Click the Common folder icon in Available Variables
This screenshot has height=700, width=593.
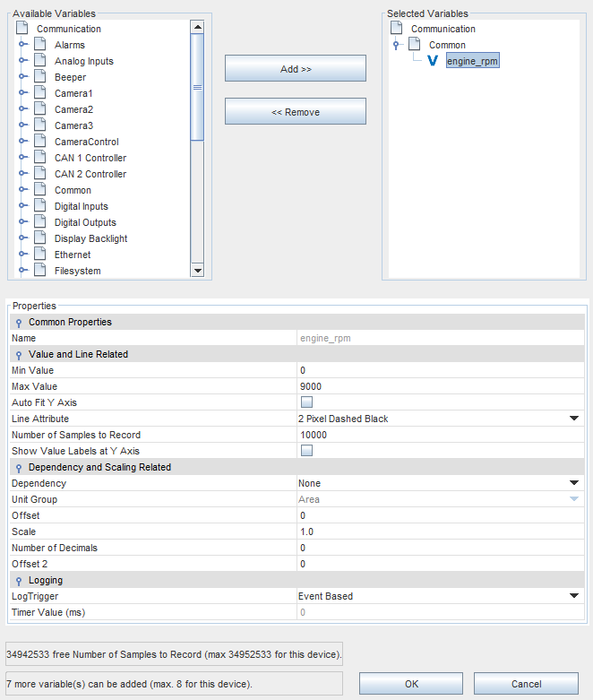point(40,189)
